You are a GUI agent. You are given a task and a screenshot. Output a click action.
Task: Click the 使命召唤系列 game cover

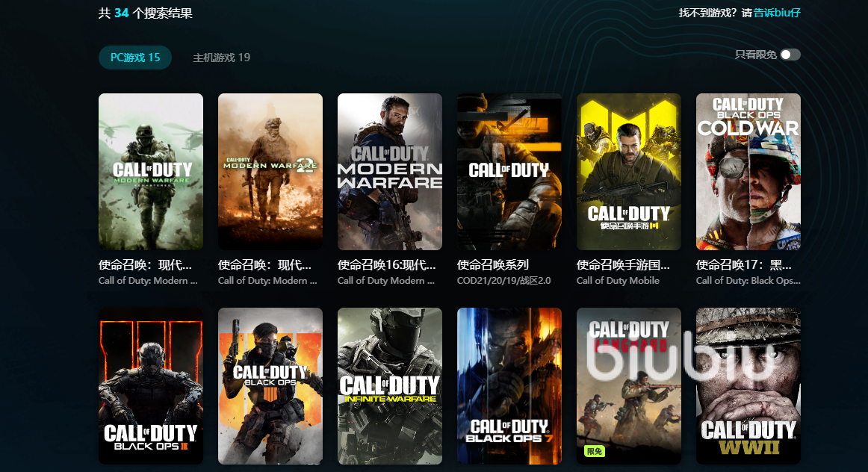509,171
